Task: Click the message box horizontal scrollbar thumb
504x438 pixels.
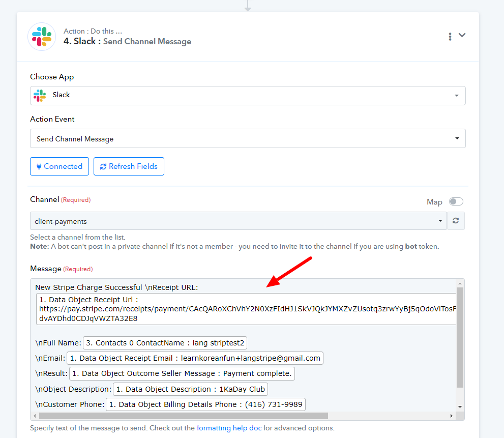Action: (x=184, y=416)
